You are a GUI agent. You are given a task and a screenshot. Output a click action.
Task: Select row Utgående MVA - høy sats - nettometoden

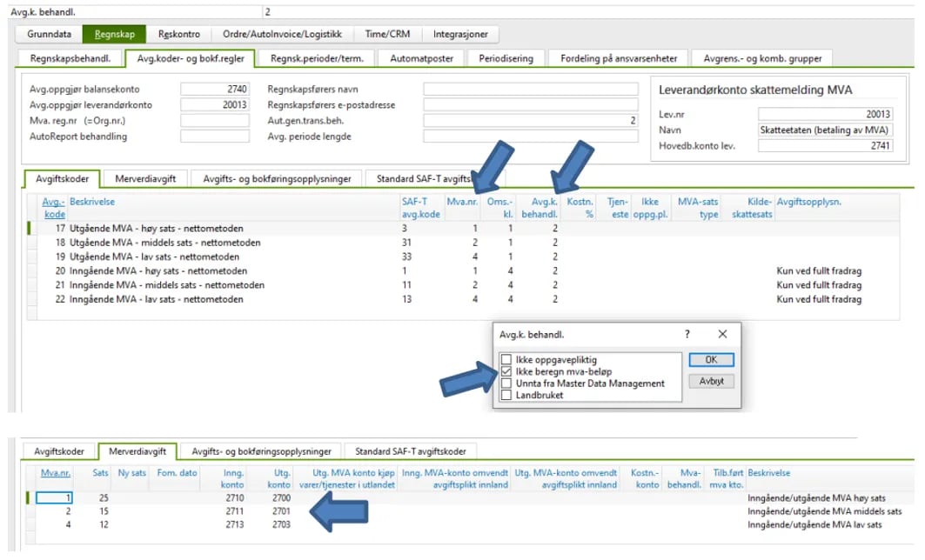point(463,228)
